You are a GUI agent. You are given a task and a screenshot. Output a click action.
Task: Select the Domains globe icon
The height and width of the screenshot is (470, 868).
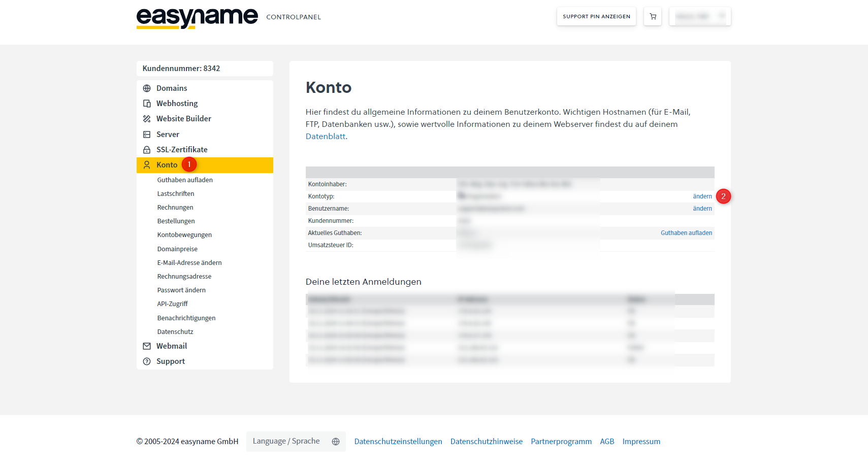click(x=147, y=88)
